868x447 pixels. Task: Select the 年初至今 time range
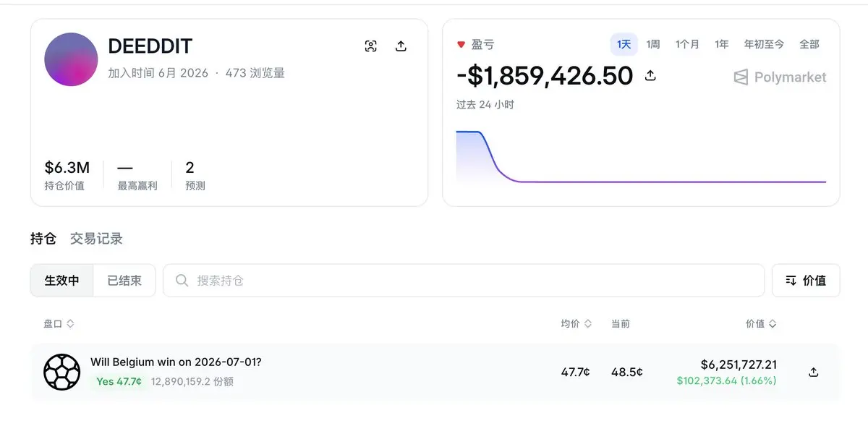pyautogui.click(x=764, y=44)
